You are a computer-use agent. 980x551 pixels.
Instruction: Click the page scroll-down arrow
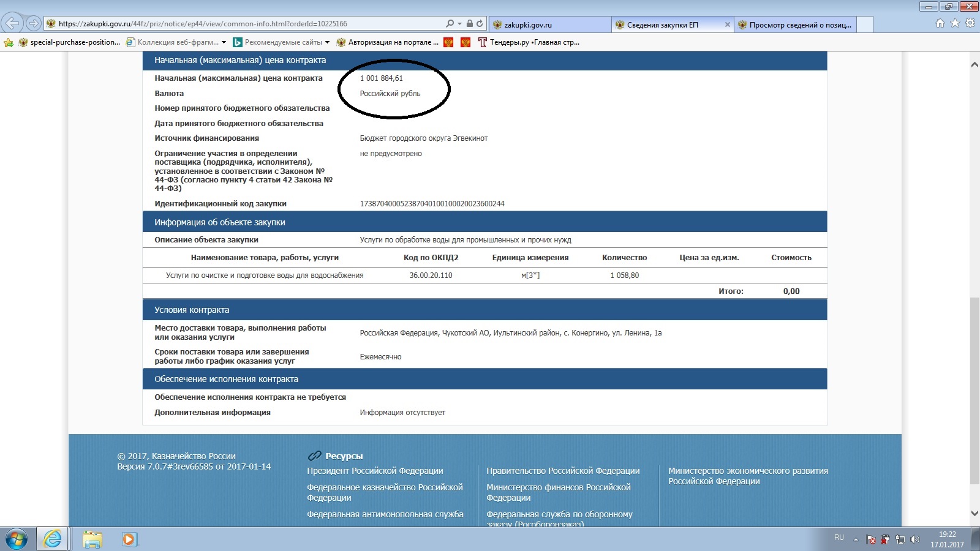(974, 513)
